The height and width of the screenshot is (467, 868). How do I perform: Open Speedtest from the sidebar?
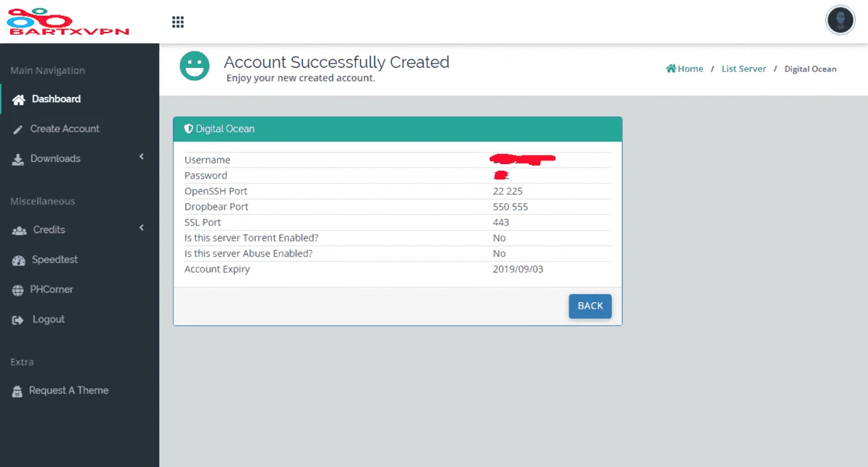[55, 260]
